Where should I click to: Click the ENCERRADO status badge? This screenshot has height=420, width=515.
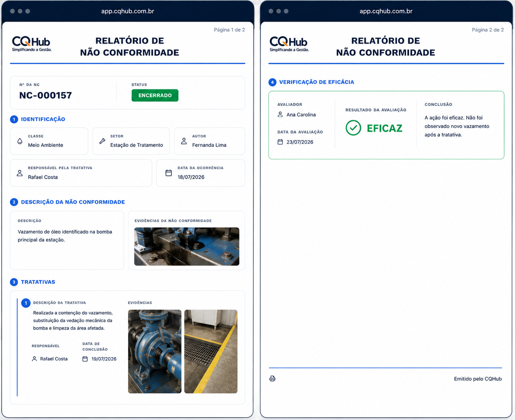(x=155, y=95)
